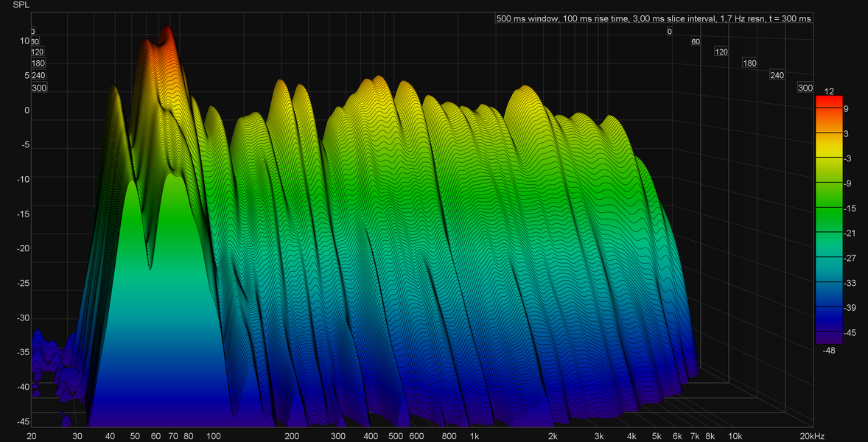Select the -39 label on color legend
Screen dimensions: 868x442
click(x=850, y=308)
